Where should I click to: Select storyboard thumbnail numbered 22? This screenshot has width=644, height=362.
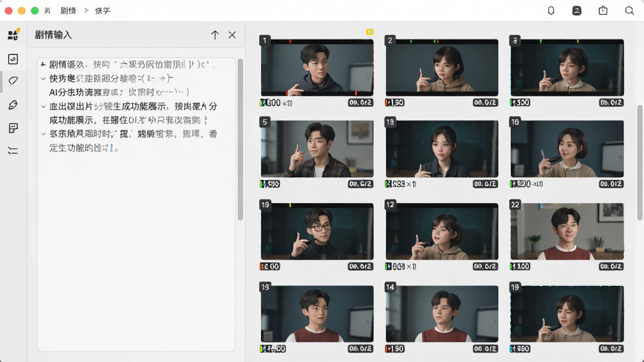point(567,231)
